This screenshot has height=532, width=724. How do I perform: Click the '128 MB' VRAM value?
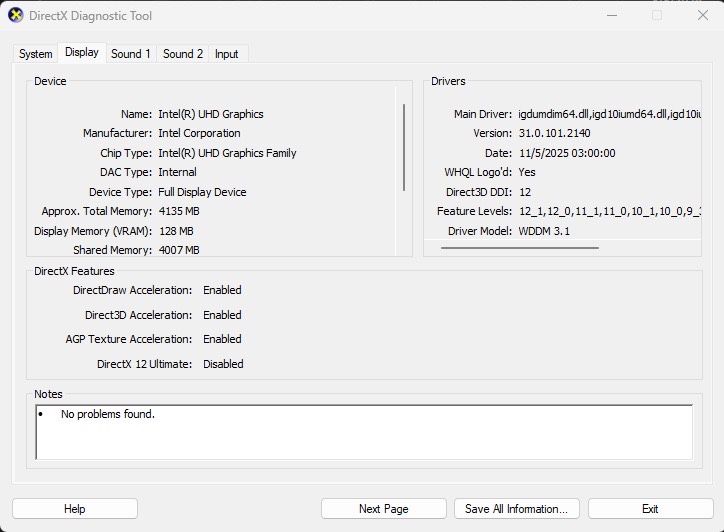click(x=176, y=231)
